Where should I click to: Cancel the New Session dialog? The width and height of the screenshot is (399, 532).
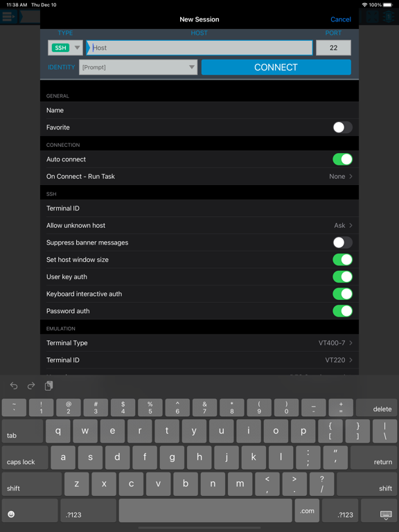click(341, 19)
